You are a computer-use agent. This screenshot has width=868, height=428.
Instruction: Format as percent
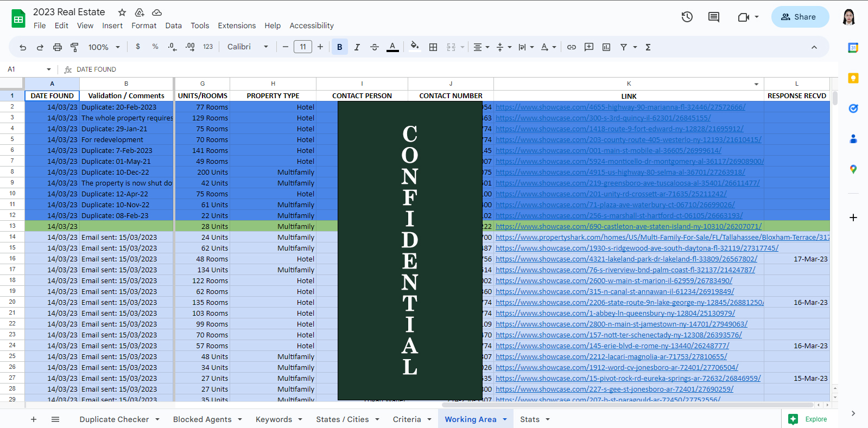point(155,47)
